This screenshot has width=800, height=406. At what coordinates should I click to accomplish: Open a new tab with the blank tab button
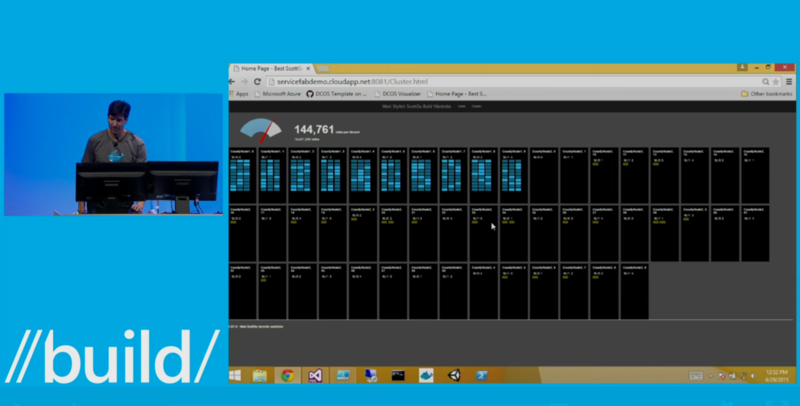323,68
